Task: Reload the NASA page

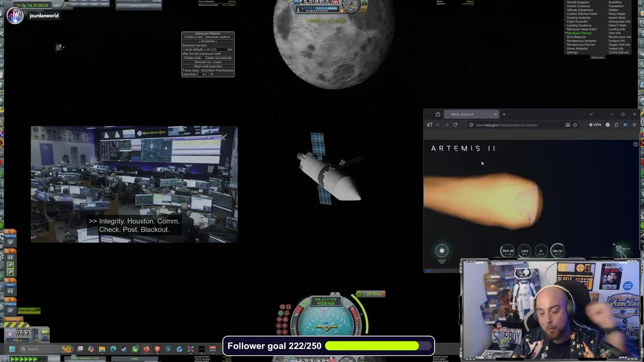Action: coord(455,125)
